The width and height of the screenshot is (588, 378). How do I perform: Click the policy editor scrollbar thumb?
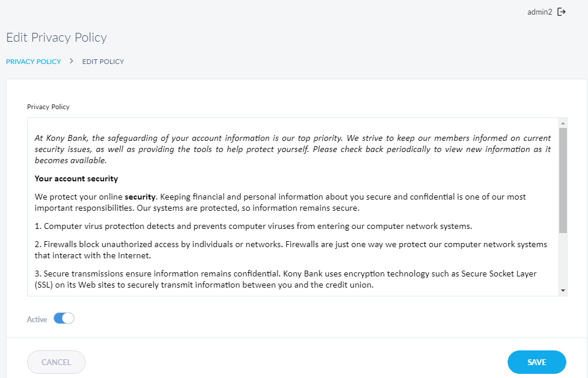click(x=563, y=179)
